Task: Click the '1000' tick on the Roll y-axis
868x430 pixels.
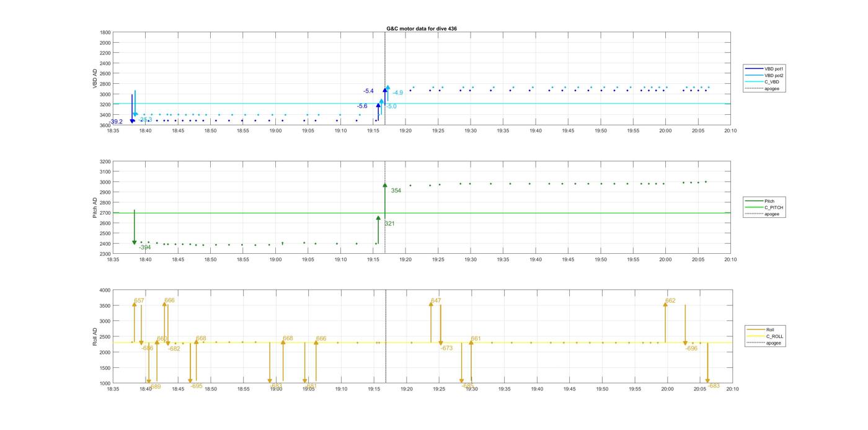Action: pos(105,383)
